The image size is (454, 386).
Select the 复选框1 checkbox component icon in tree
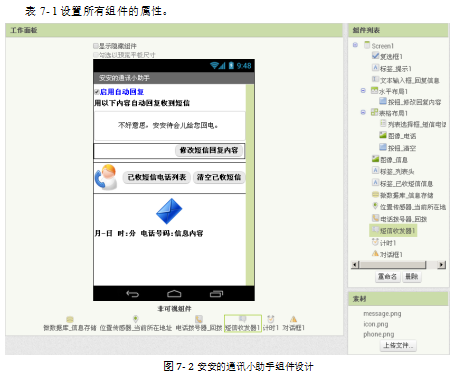point(375,56)
